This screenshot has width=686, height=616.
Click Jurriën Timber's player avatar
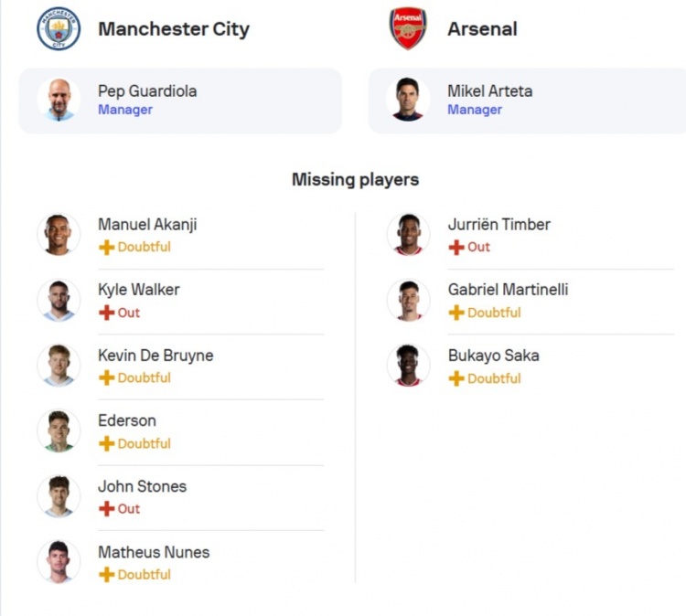coord(408,234)
